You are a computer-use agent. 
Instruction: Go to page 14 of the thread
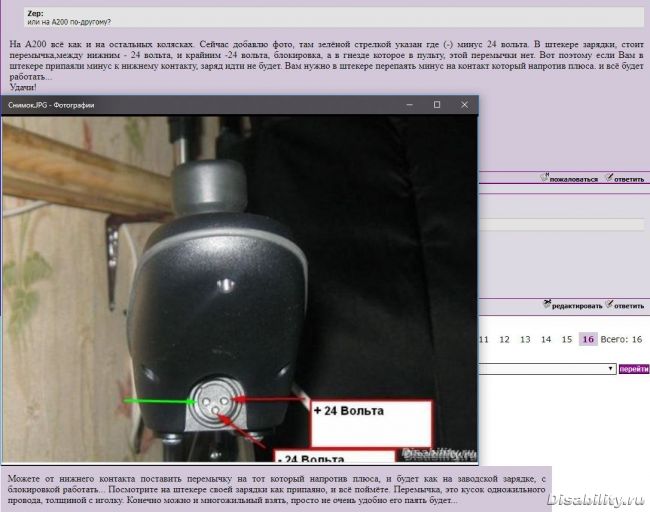[546, 340]
